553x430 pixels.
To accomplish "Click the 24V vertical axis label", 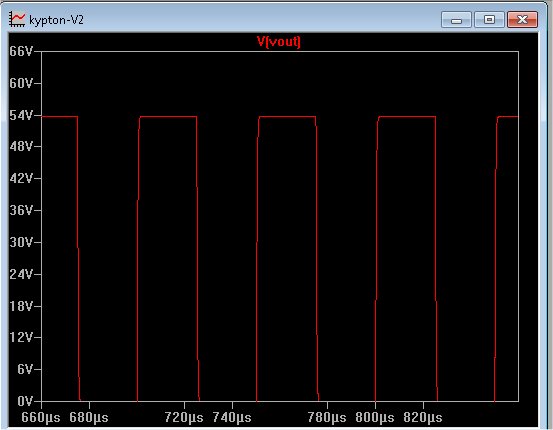I will coord(21,274).
